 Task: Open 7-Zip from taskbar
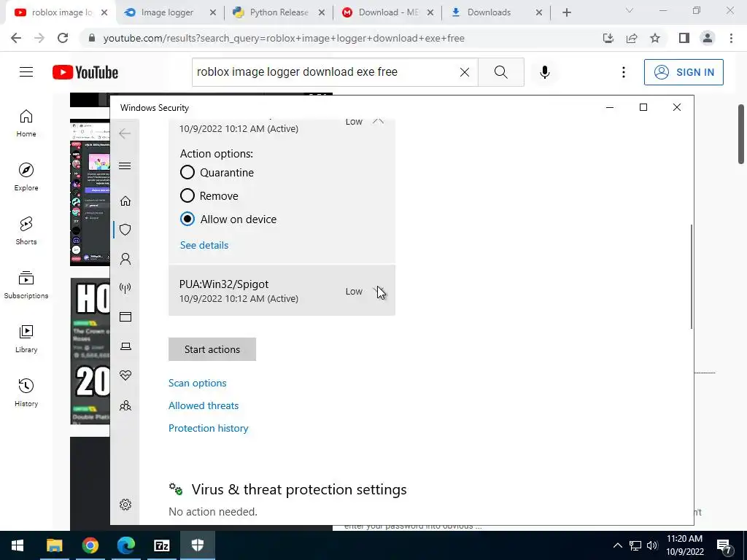[161, 545]
